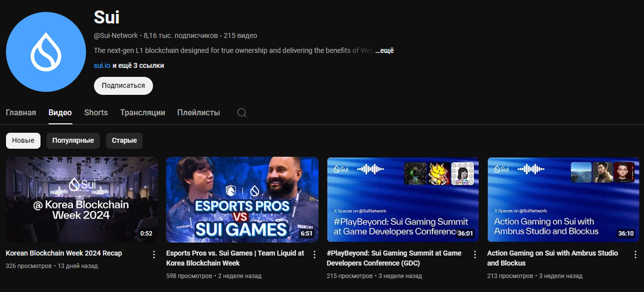The width and height of the screenshot is (644, 292).
Task: Open the channel search magnifier icon
Action: click(x=242, y=113)
